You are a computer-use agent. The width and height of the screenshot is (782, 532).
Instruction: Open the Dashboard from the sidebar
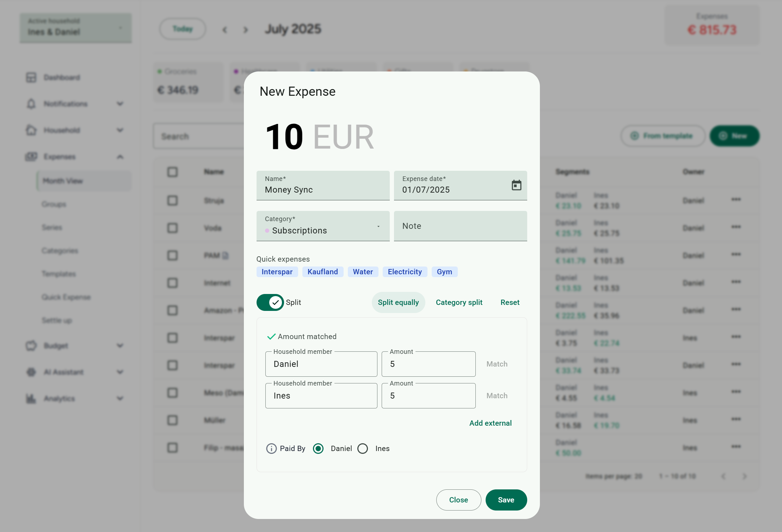tap(31, 77)
